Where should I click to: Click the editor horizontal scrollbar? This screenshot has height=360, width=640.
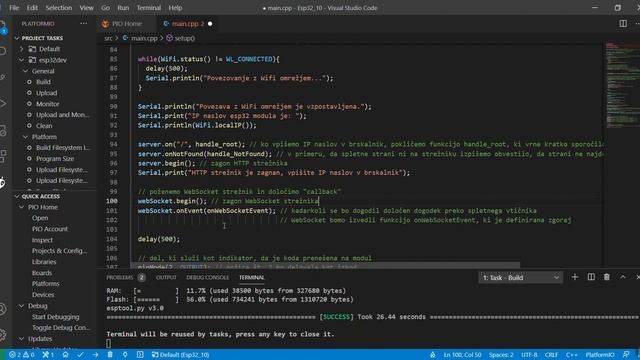click(x=325, y=266)
